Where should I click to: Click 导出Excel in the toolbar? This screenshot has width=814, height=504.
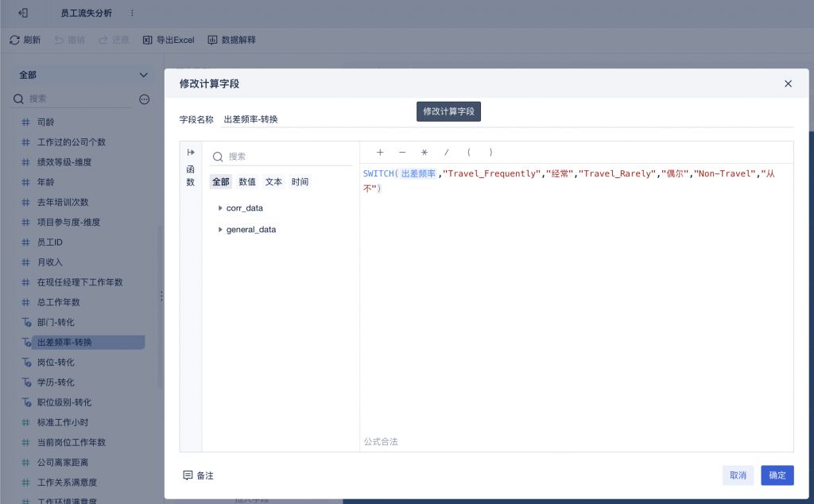pos(169,40)
